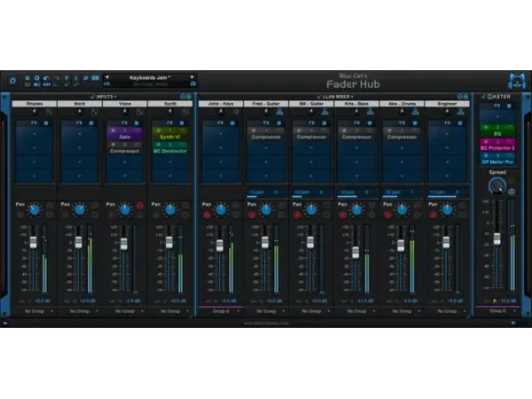The width and height of the screenshot is (532, 399).
Task: Select the Engineer channel header
Action: point(447,104)
